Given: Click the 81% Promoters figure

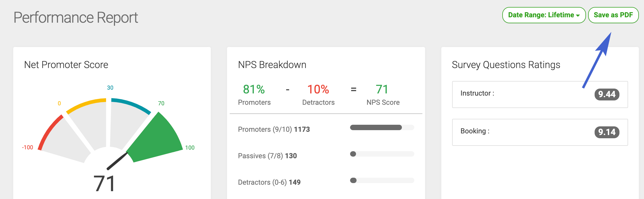Looking at the screenshot, I should [x=254, y=89].
